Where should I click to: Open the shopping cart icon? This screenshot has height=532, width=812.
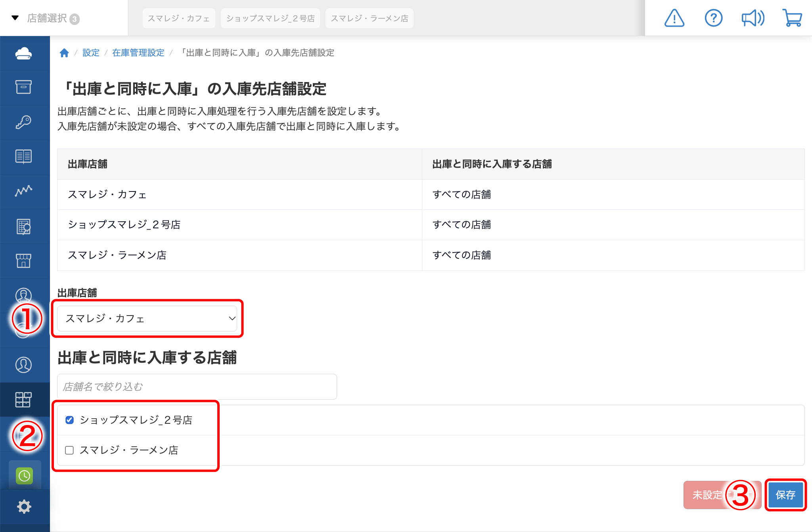coord(792,18)
